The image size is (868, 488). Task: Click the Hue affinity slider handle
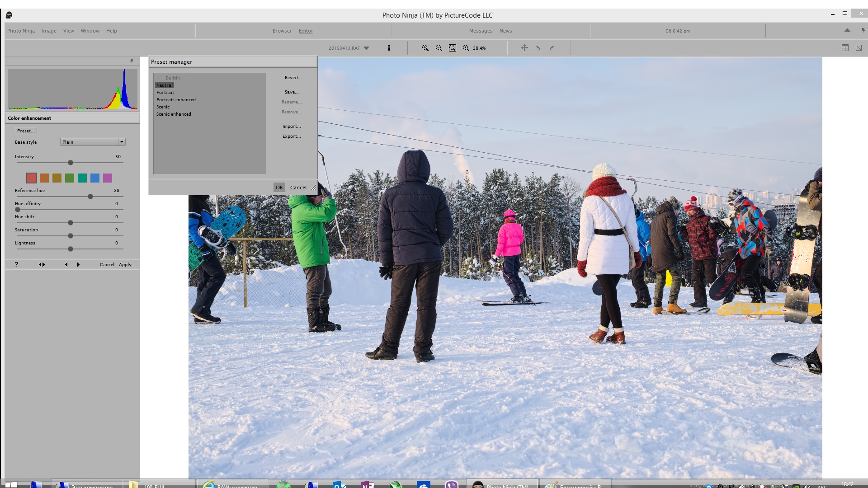tap(18, 210)
